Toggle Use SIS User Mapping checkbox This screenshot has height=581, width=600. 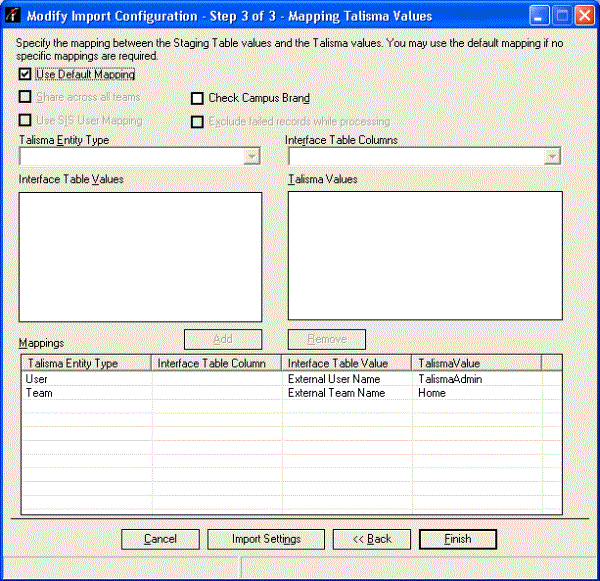(25, 120)
